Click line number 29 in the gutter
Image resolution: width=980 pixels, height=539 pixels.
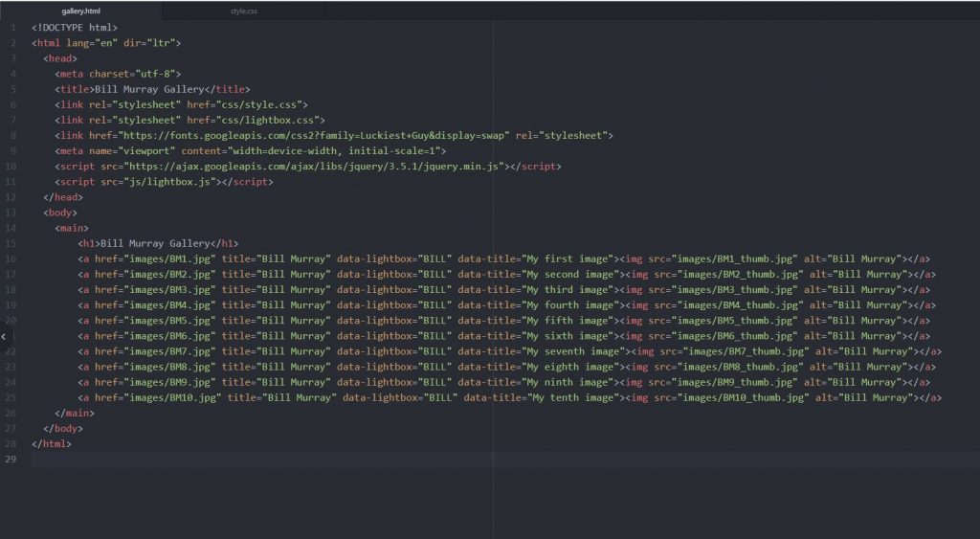11,459
